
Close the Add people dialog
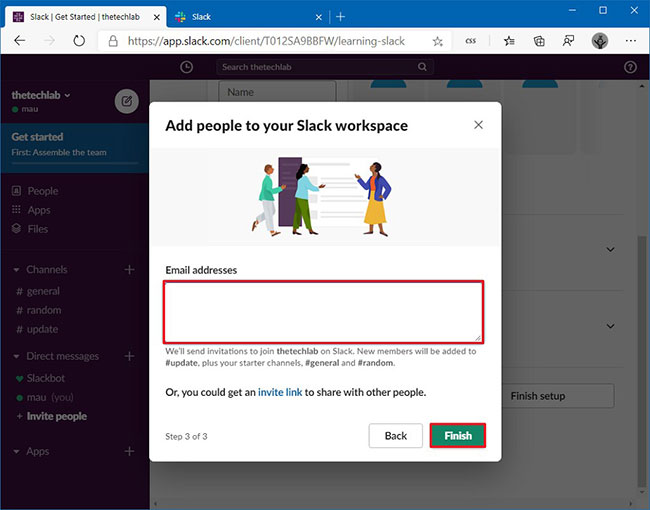478,125
